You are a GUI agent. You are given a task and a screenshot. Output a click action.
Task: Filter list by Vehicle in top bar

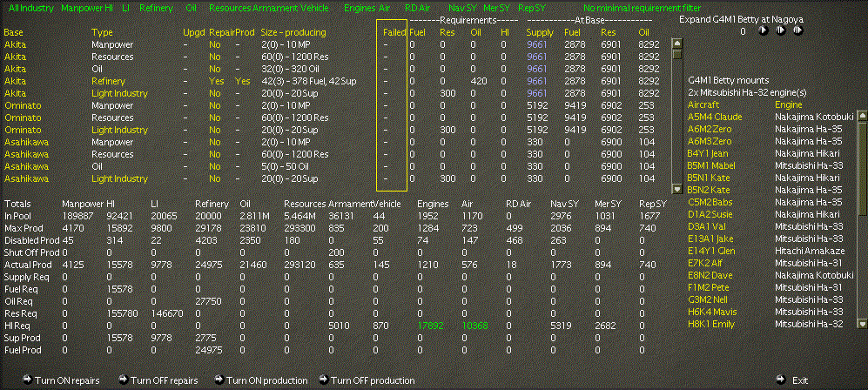pos(314,9)
